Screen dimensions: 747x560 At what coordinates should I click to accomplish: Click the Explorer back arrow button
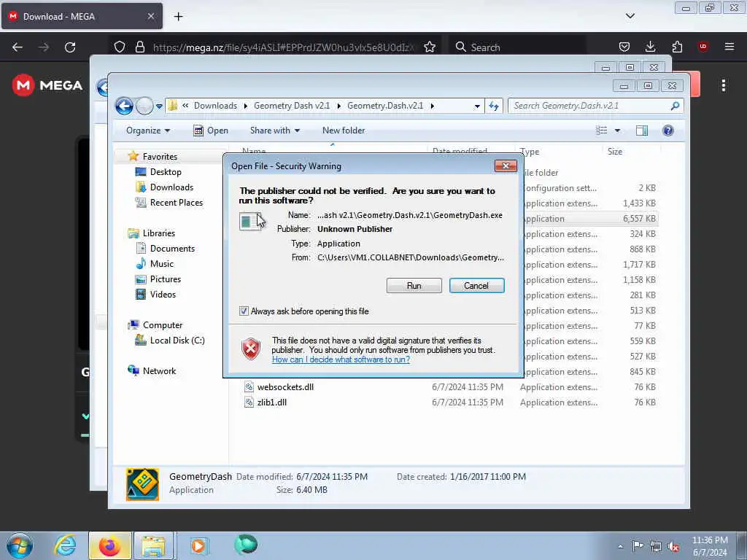(x=124, y=106)
